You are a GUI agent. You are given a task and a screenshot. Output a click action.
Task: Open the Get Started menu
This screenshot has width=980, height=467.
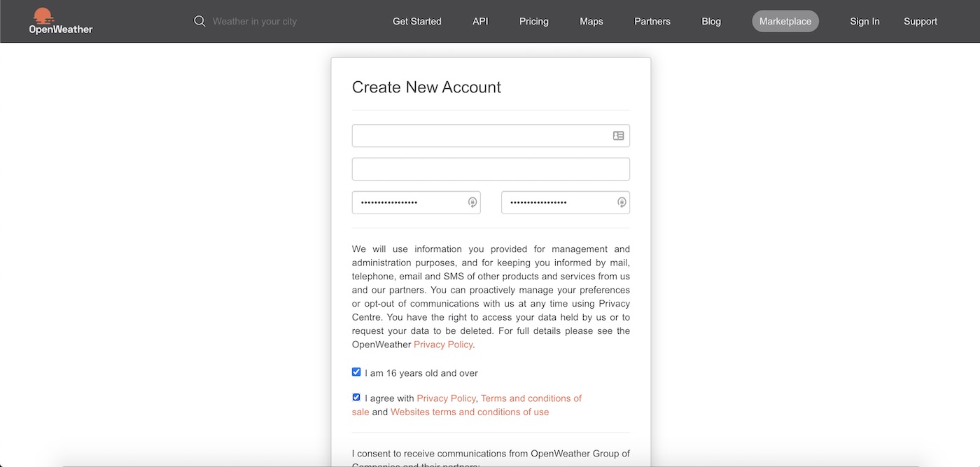click(x=416, y=21)
